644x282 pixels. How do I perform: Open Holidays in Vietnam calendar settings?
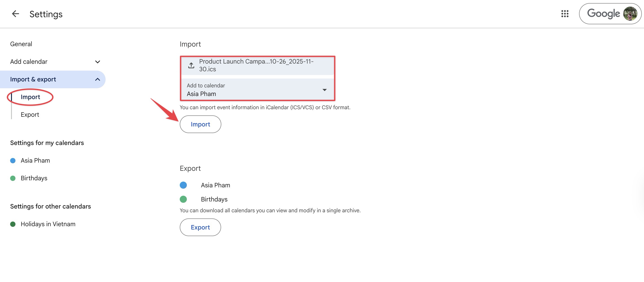click(48, 224)
